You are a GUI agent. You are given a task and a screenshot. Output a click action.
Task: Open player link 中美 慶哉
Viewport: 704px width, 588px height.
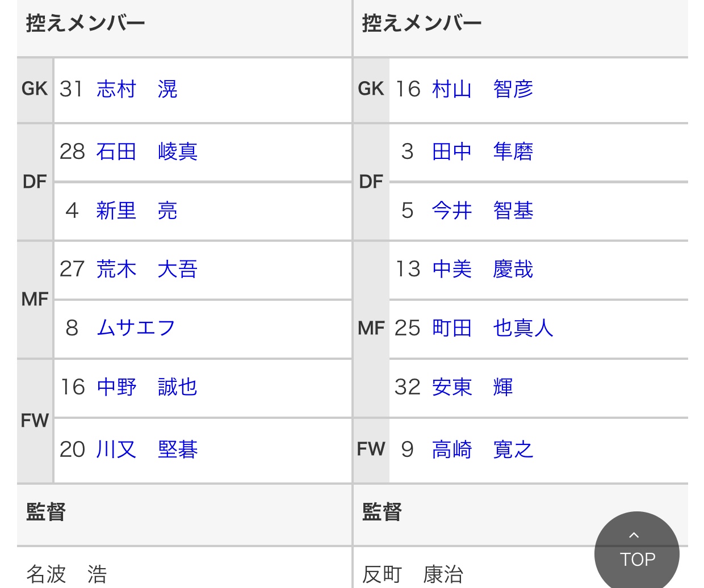483,269
